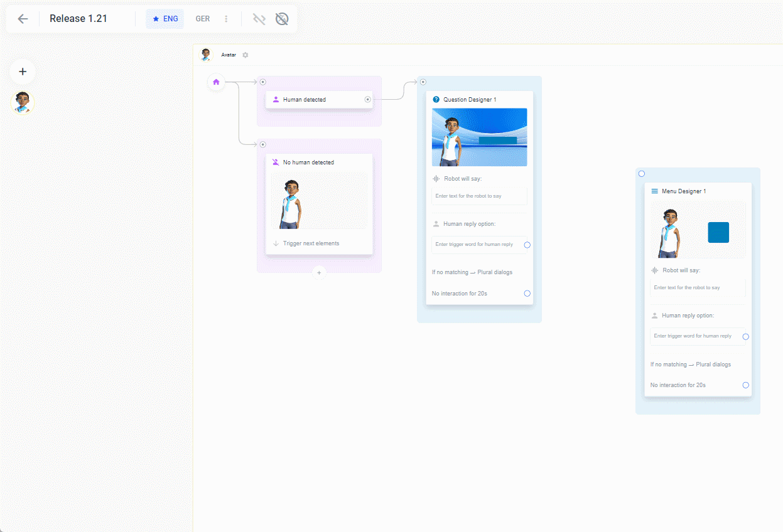Viewport: 783px width, 532px height.
Task: Click the purple home start node
Action: coord(216,82)
